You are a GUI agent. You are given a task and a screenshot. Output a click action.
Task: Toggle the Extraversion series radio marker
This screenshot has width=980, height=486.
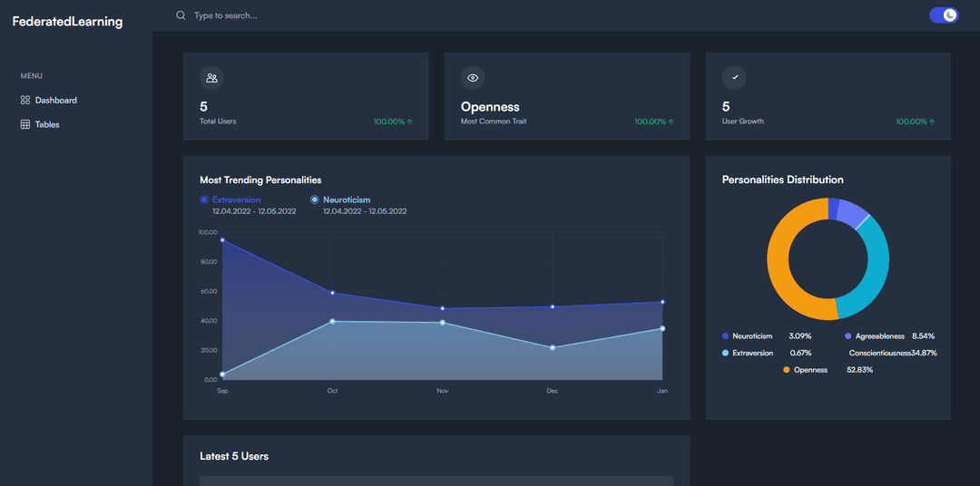(204, 199)
